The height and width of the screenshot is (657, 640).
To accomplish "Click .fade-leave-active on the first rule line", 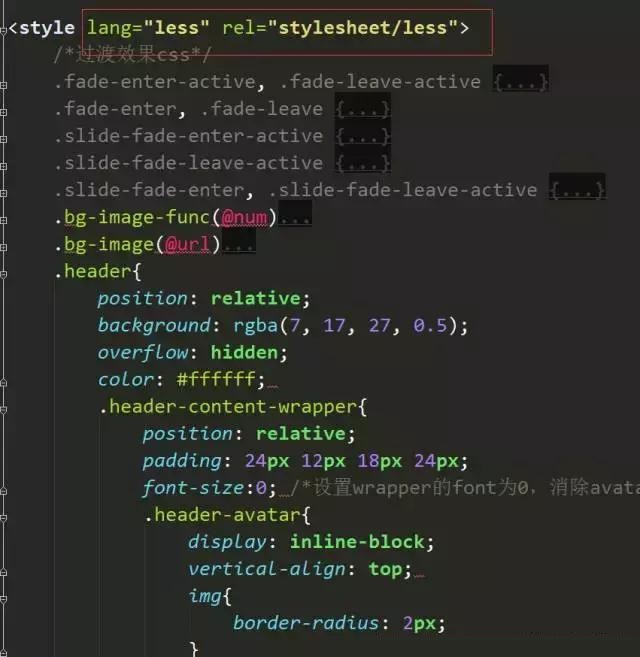I will click(x=380, y=82).
